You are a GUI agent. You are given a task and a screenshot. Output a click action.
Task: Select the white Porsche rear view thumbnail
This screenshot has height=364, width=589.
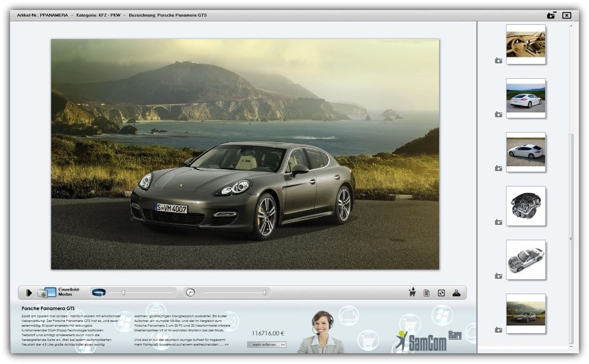tap(526, 98)
